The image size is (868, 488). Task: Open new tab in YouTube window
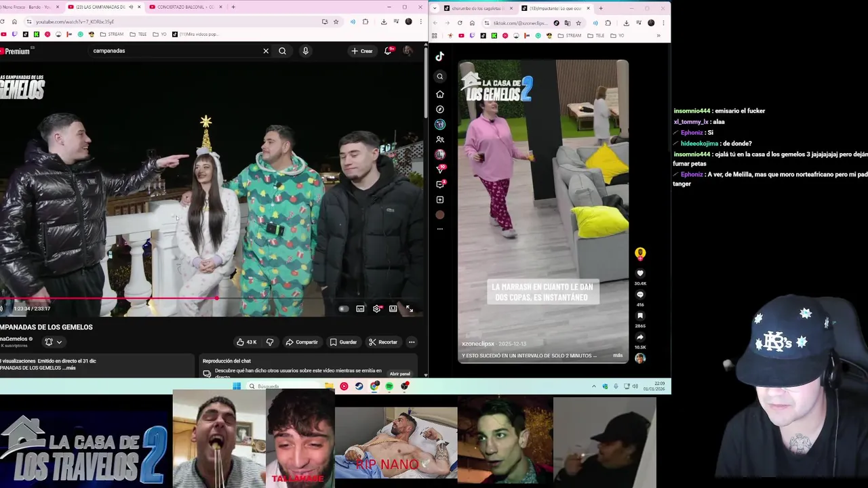233,7
